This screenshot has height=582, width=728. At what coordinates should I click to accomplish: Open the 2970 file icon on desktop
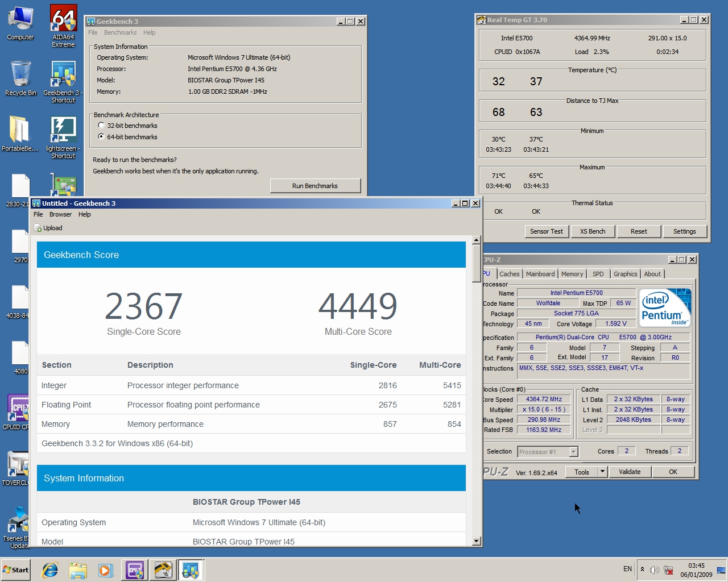pos(20,247)
